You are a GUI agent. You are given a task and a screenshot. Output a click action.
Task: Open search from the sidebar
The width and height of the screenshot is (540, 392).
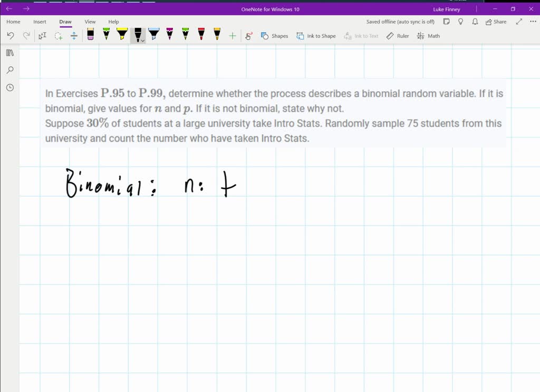(x=10, y=70)
